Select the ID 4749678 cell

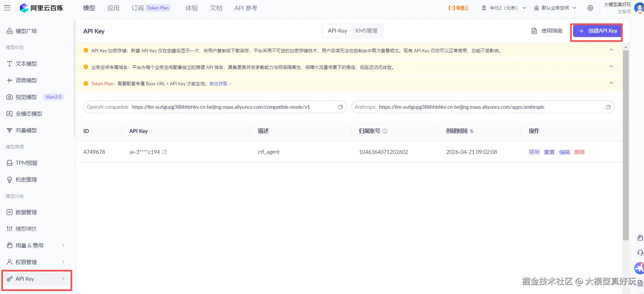point(94,152)
